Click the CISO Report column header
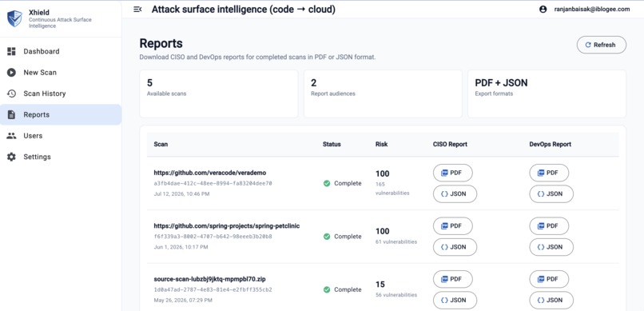Image resolution: width=644 pixels, height=311 pixels. tap(450, 144)
